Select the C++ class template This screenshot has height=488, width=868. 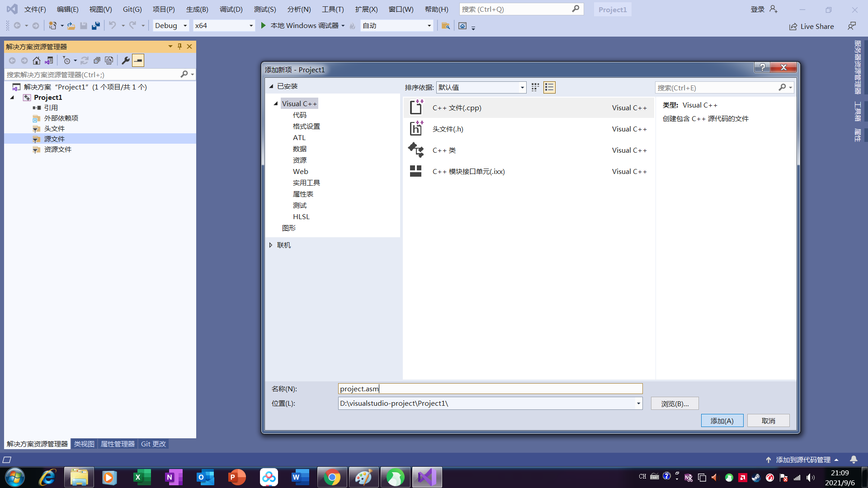[x=528, y=150]
